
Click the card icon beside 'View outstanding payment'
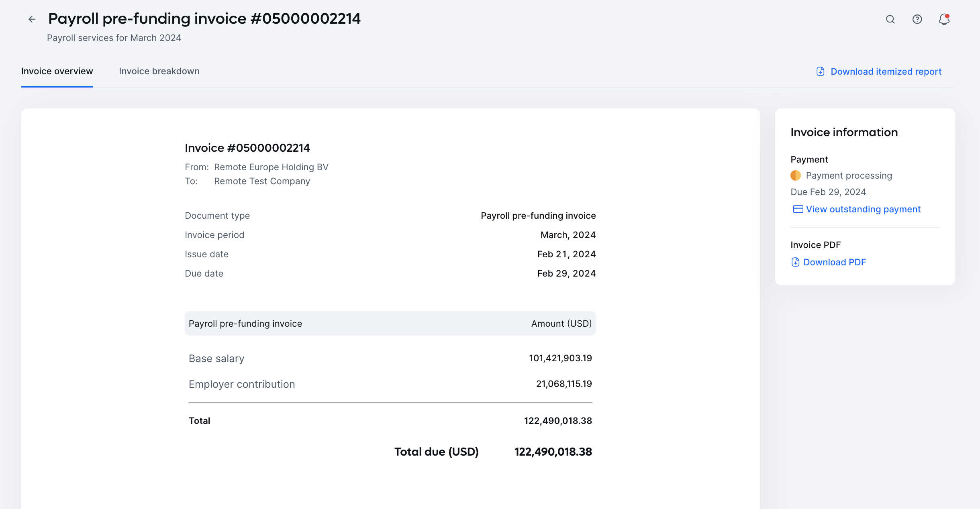pos(797,209)
